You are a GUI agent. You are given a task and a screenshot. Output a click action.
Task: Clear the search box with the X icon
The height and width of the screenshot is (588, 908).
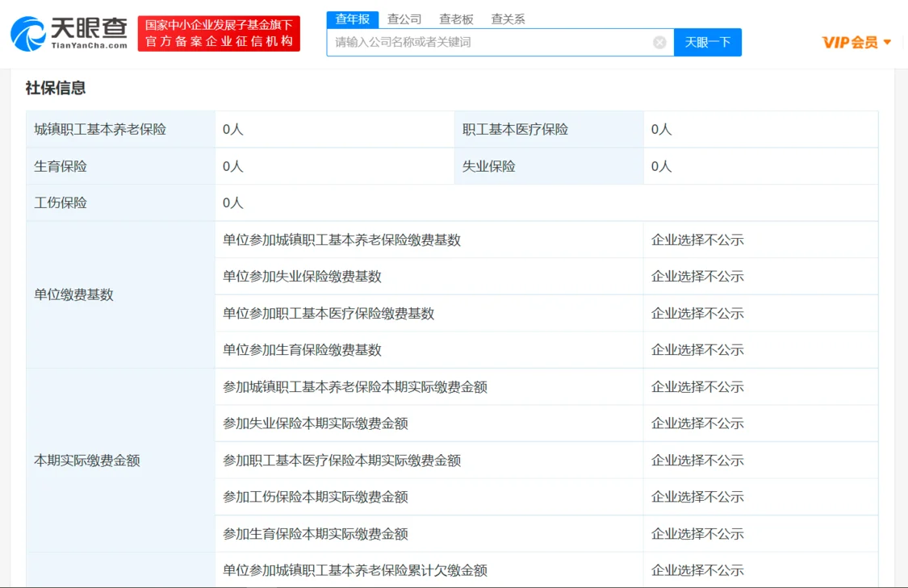pos(659,43)
